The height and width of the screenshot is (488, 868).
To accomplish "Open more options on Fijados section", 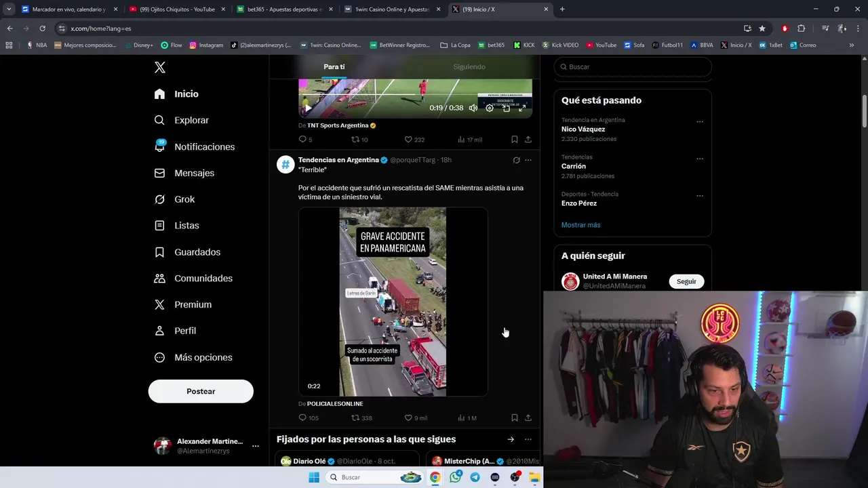I will [528, 439].
